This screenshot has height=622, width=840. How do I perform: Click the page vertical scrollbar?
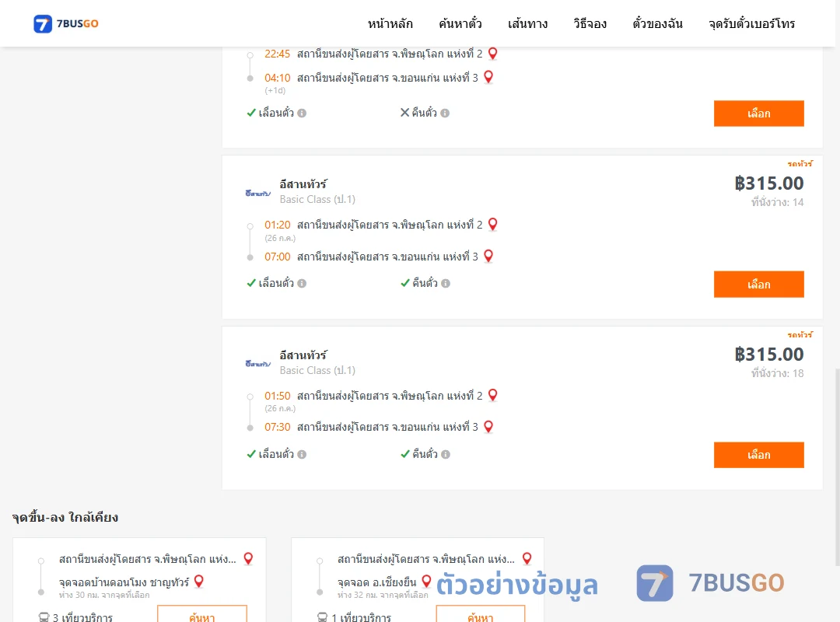point(837,466)
